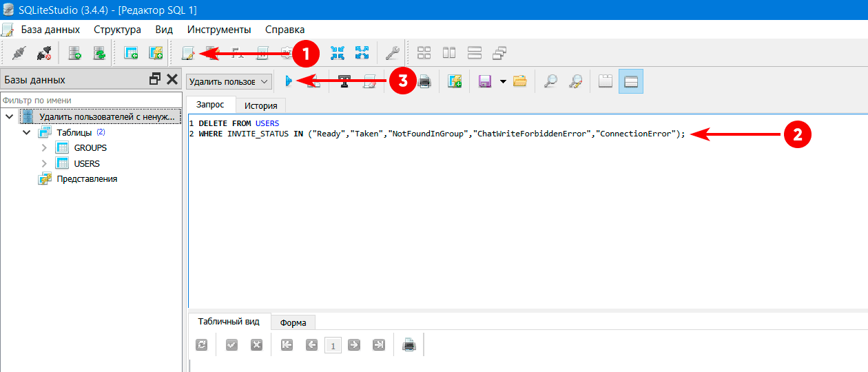
Task: Open a new SQL editor window
Action: [x=187, y=53]
